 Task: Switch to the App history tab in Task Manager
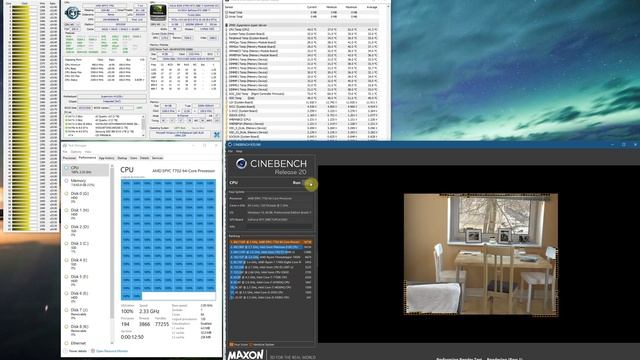coord(107,158)
